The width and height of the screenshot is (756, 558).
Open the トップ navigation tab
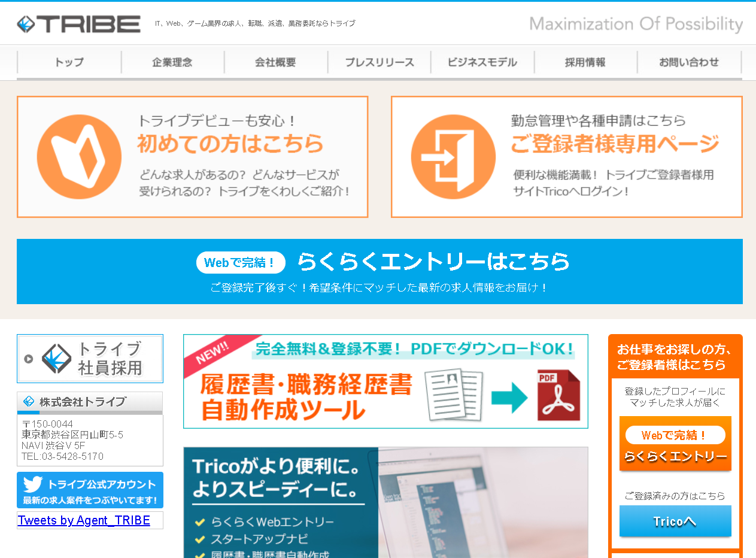point(69,62)
